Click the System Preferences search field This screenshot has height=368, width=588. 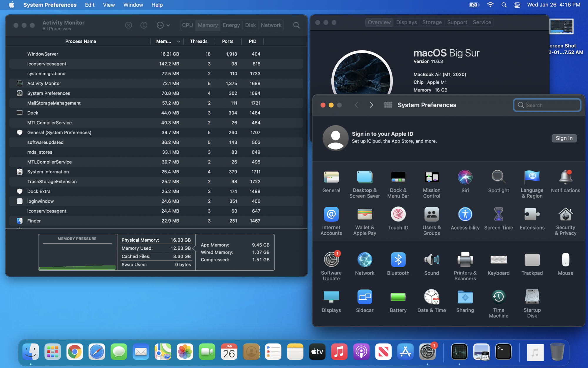tap(547, 105)
